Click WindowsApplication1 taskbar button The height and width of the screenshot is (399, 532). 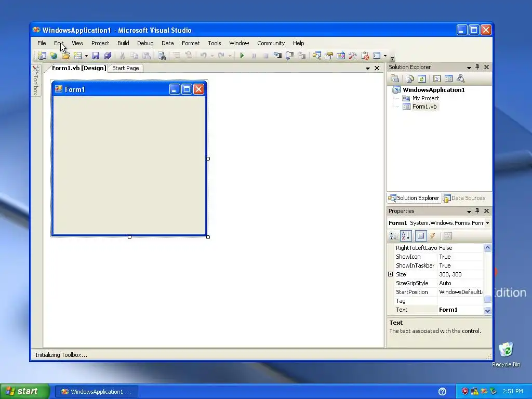(96, 392)
